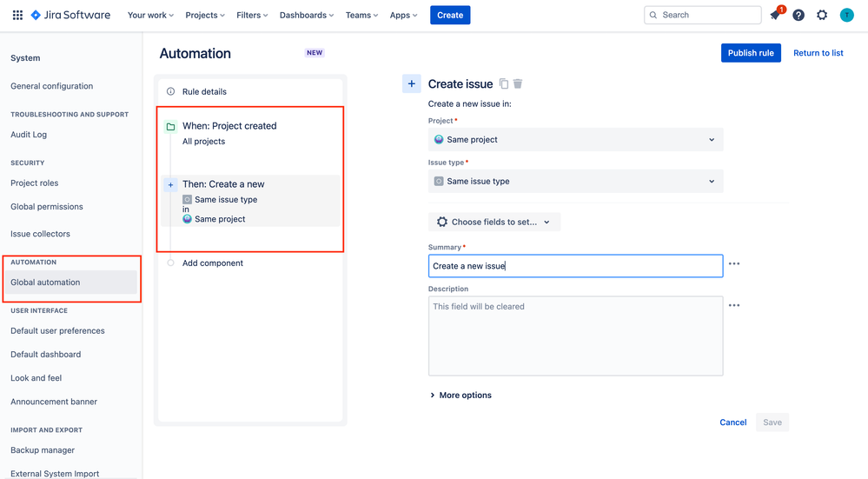
Task: Open the help question mark icon
Action: coord(798,15)
